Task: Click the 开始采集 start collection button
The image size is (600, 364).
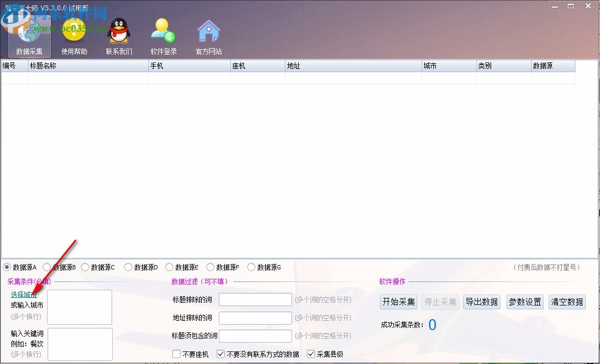Action: (x=398, y=302)
